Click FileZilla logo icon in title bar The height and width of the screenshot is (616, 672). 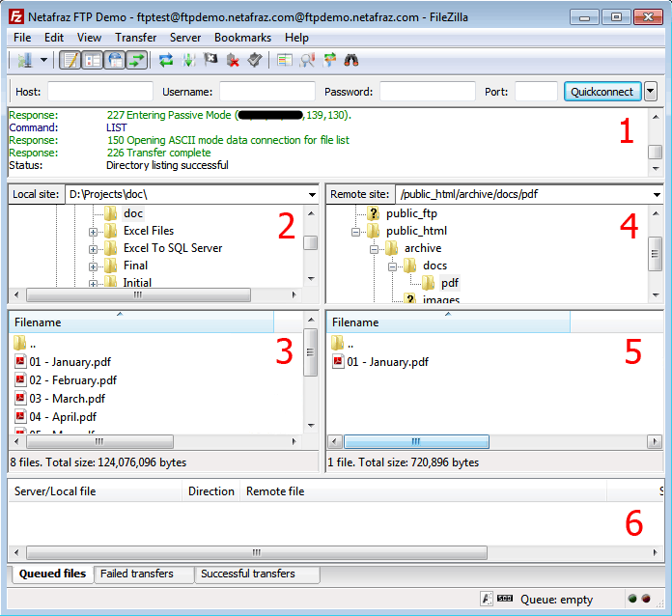[x=16, y=17]
